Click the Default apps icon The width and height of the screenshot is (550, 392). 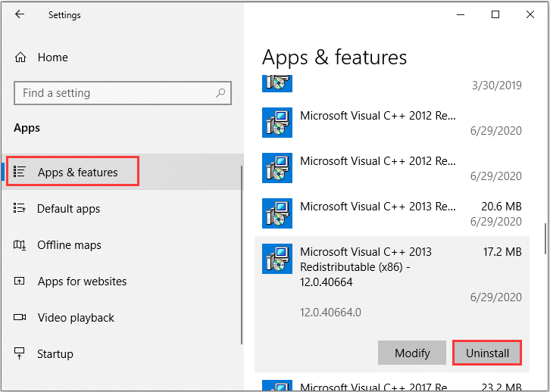tap(19, 208)
